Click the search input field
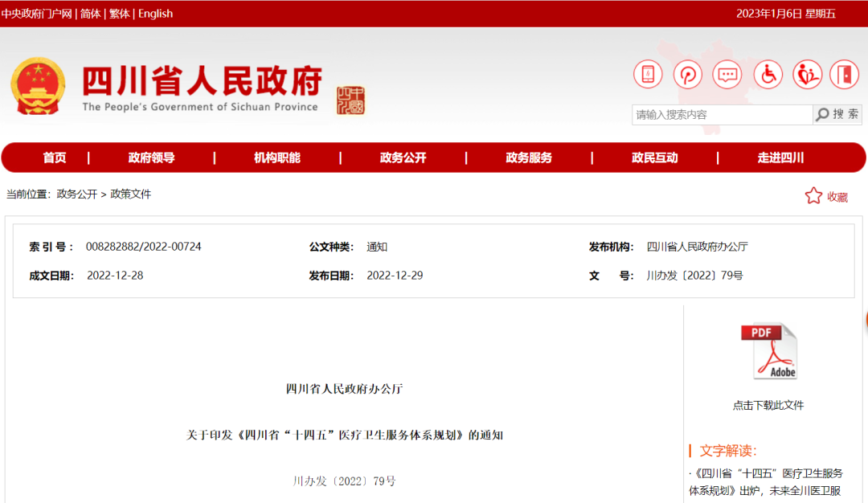The height and width of the screenshot is (503, 868). pyautogui.click(x=722, y=115)
